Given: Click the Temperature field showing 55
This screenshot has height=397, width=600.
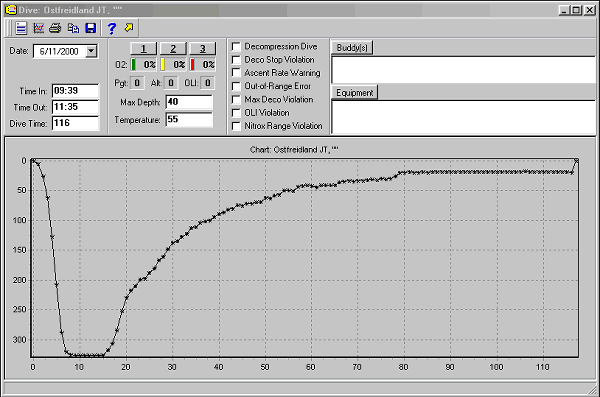Looking at the screenshot, I should pos(189,119).
